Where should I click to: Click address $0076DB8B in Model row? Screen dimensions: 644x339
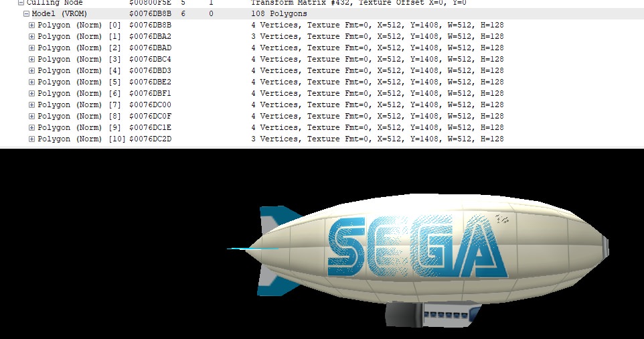click(x=151, y=13)
